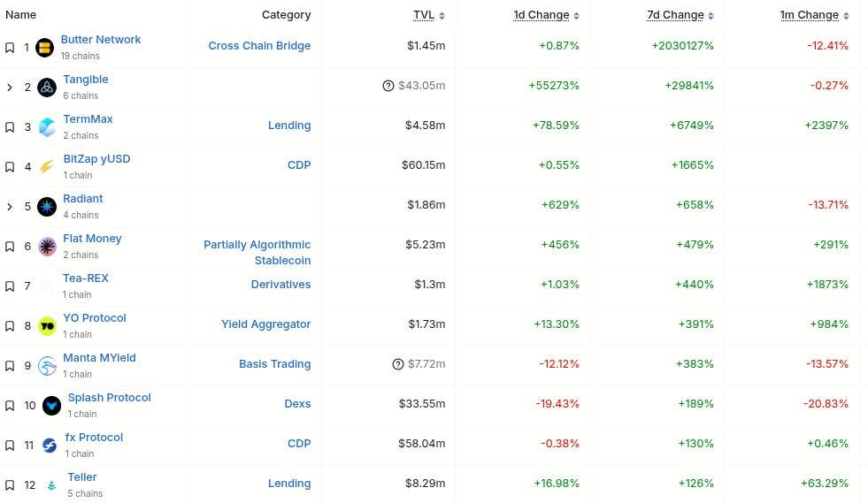Open Yield Aggregator category link
The width and height of the screenshot is (868, 503).
tap(265, 324)
